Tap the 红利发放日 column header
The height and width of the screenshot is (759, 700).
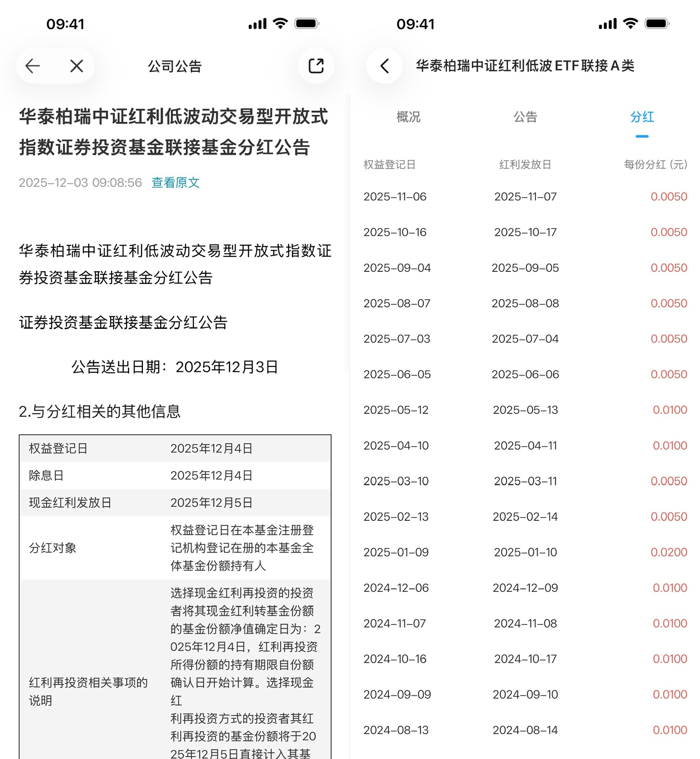tap(525, 164)
